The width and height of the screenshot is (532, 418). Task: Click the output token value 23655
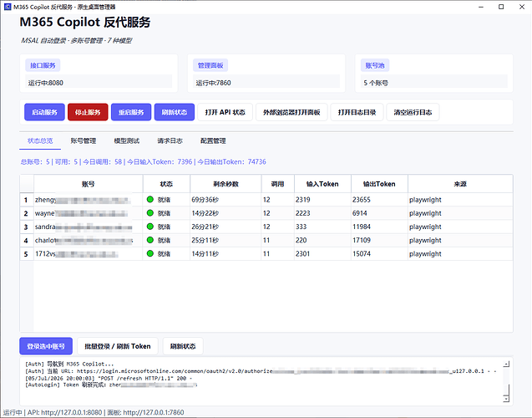[379, 200]
